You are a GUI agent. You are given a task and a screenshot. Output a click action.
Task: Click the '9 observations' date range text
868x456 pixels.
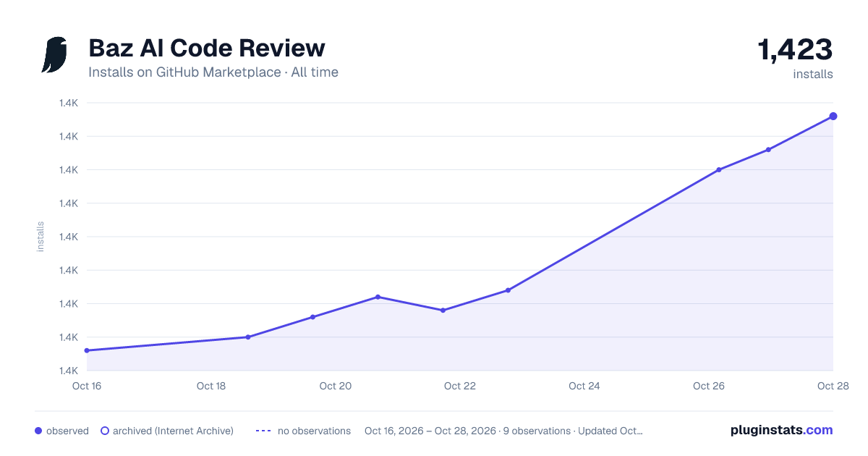pos(503,431)
